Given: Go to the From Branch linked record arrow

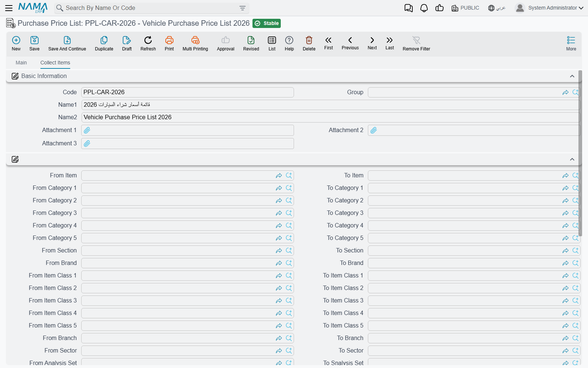Looking at the screenshot, I should point(279,338).
